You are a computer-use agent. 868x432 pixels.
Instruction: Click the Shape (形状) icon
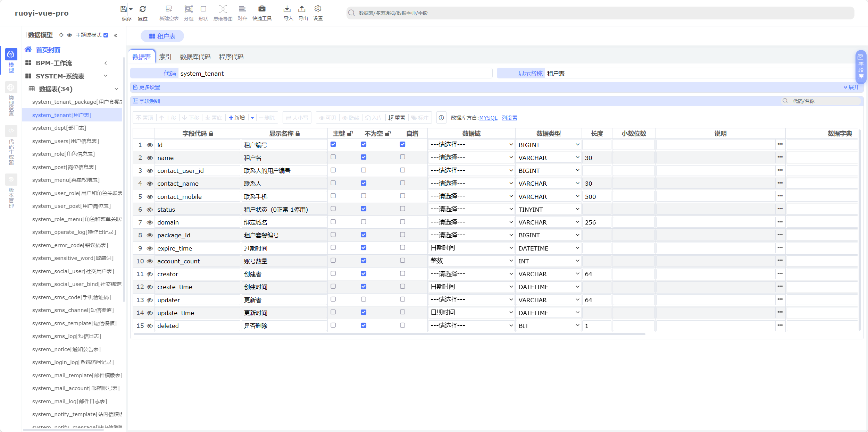203,9
